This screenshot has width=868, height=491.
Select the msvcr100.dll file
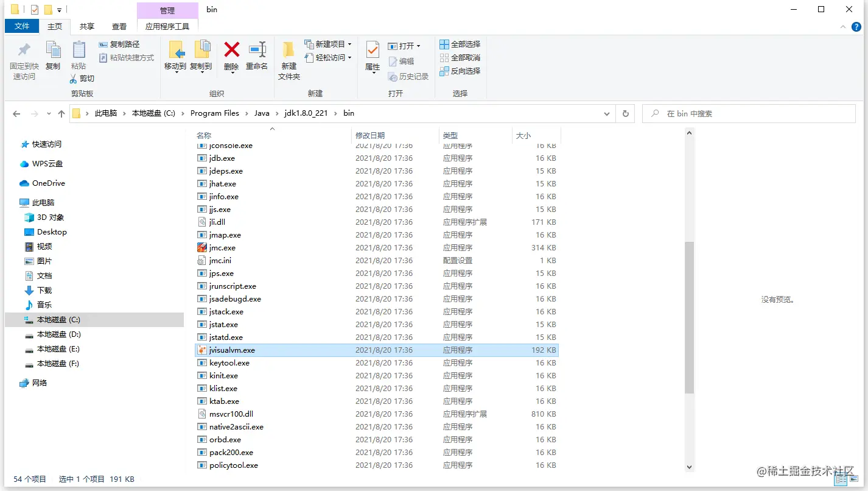click(x=377, y=414)
